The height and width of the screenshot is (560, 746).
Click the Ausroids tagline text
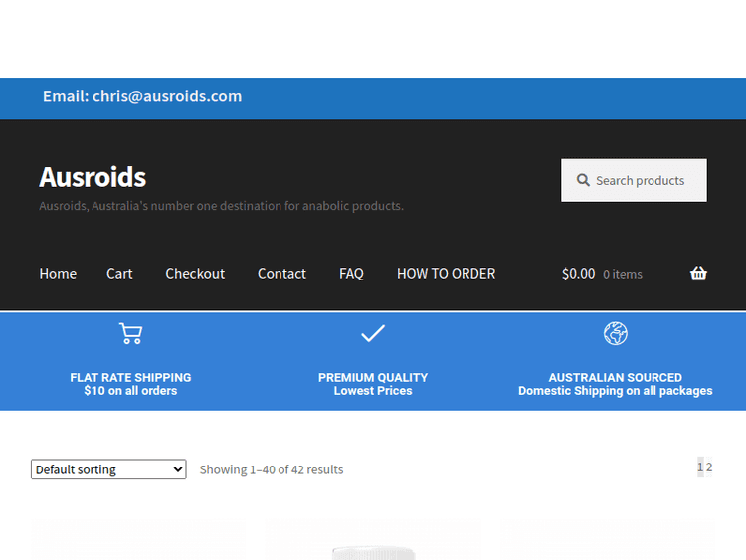point(221,206)
